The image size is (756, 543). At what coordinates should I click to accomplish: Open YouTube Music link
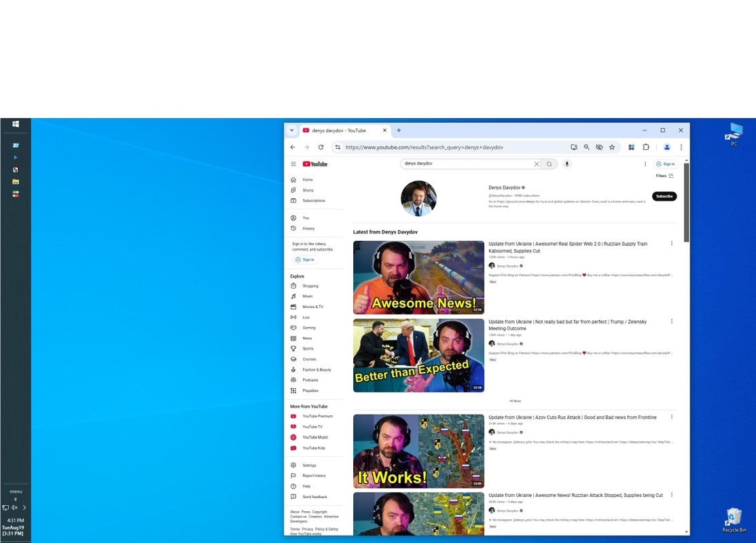[x=315, y=438]
